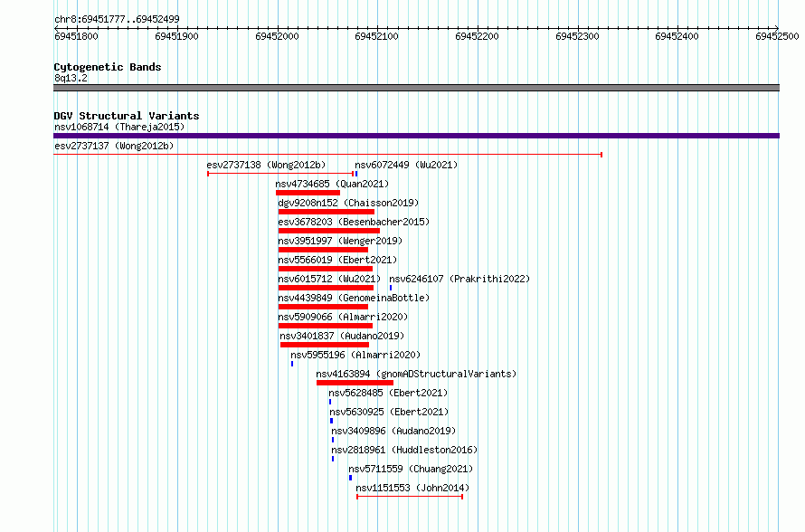Image resolution: width=805 pixels, height=532 pixels.
Task: Select the purple nsv1068714 variant bar
Action: 416,136
